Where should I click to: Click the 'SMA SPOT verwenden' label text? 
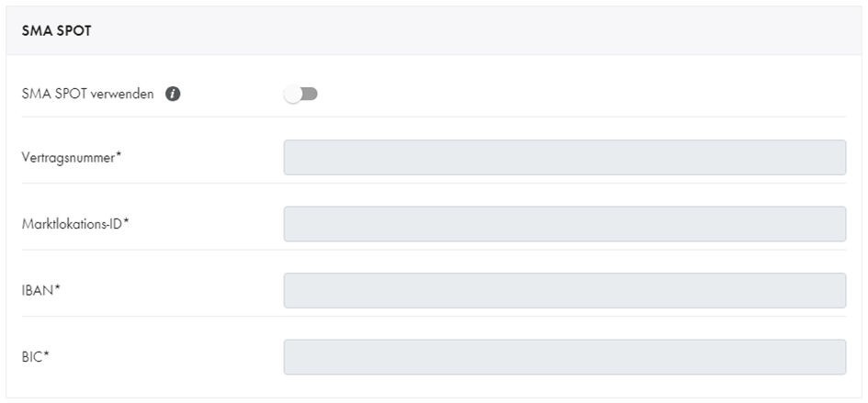87,95
